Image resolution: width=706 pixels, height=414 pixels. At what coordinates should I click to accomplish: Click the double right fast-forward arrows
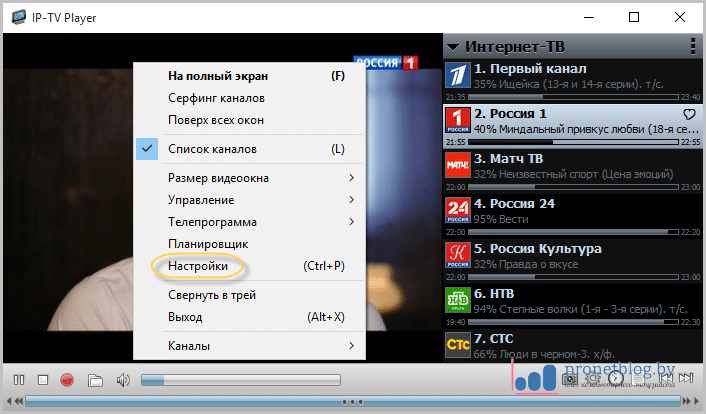click(686, 400)
